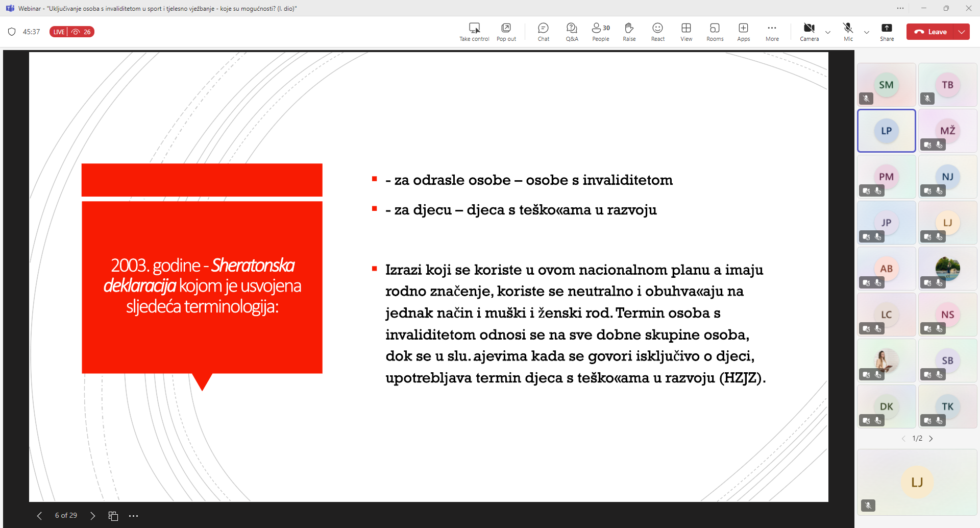Viewport: 980px width, 528px height.
Task: Click muted mic icon on self-view tile
Action: (868, 506)
